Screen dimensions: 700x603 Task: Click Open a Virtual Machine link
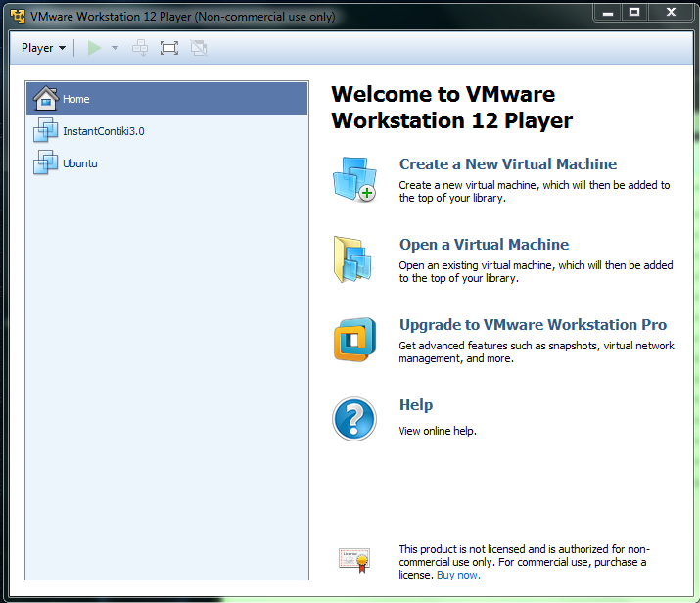pos(484,244)
